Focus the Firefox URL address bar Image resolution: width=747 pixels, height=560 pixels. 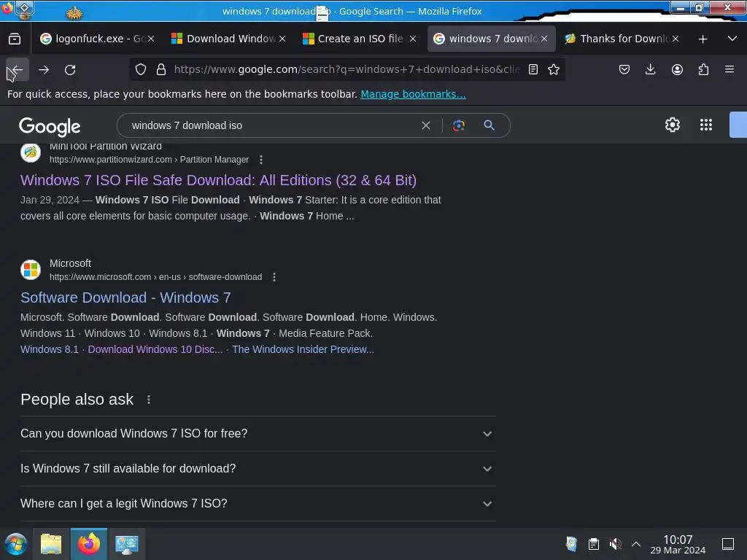point(347,69)
